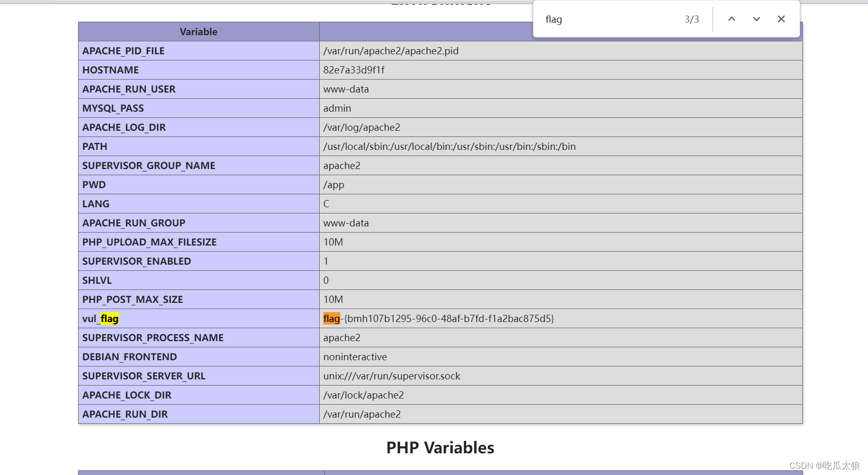Select 10M value in PHP_POST_MAX_SIZE row

(x=333, y=299)
